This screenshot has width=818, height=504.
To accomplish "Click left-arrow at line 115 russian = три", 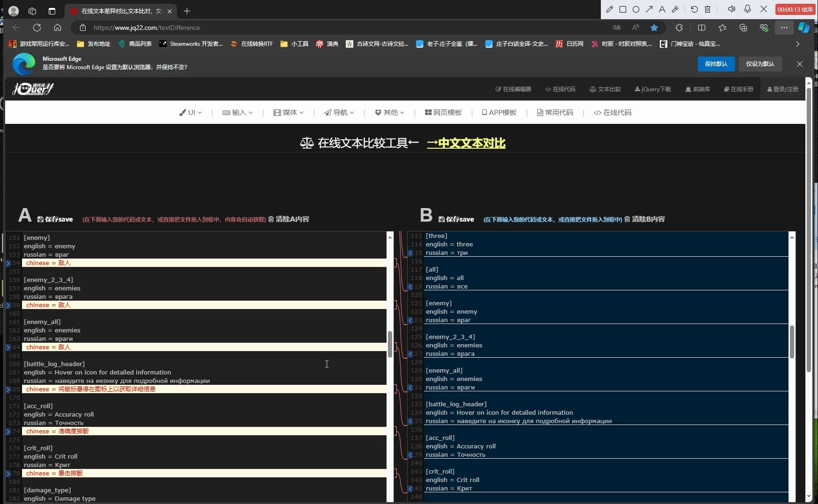I will (x=410, y=253).
